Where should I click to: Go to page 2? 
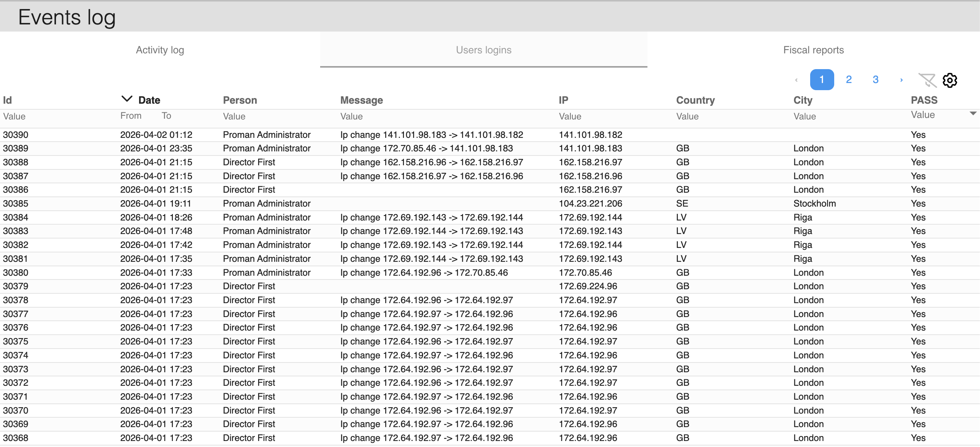pyautogui.click(x=848, y=80)
